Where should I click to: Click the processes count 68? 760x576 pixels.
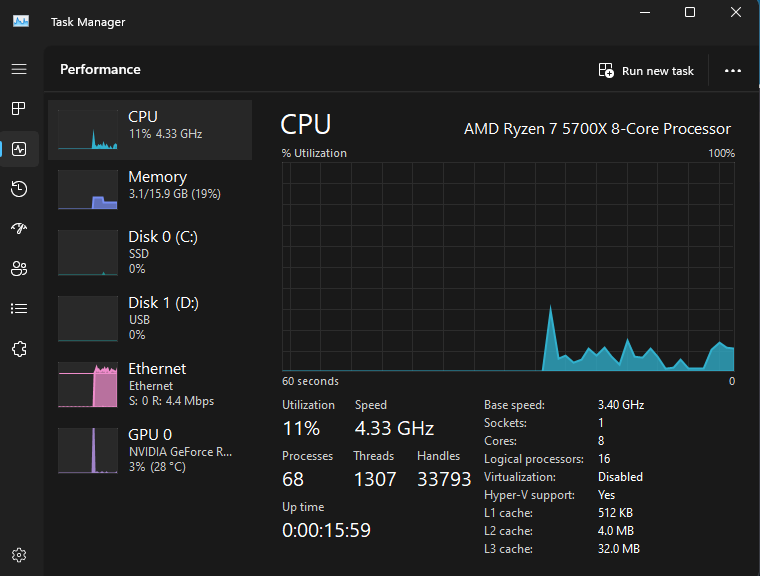tap(293, 480)
